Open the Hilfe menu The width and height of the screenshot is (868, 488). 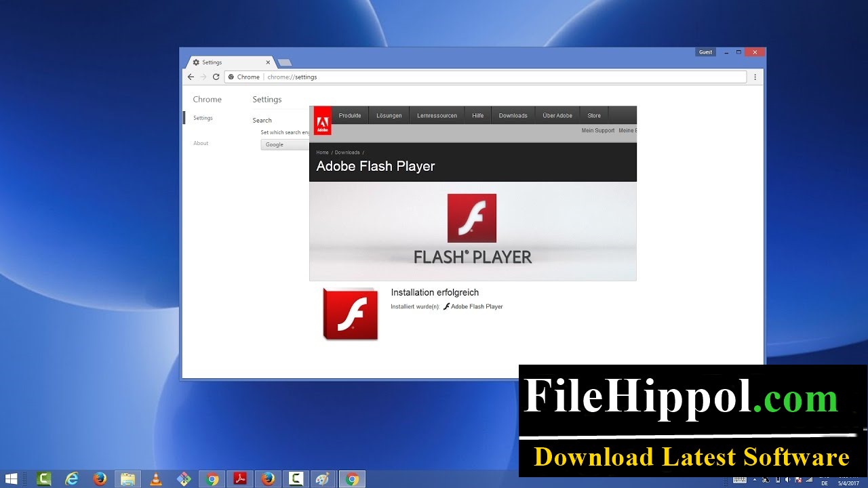tap(478, 115)
